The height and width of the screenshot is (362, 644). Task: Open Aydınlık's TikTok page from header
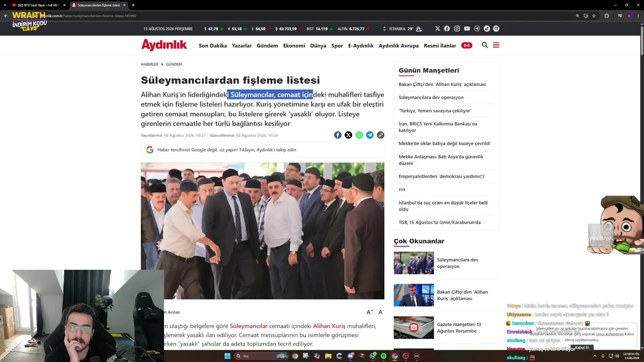click(x=487, y=29)
